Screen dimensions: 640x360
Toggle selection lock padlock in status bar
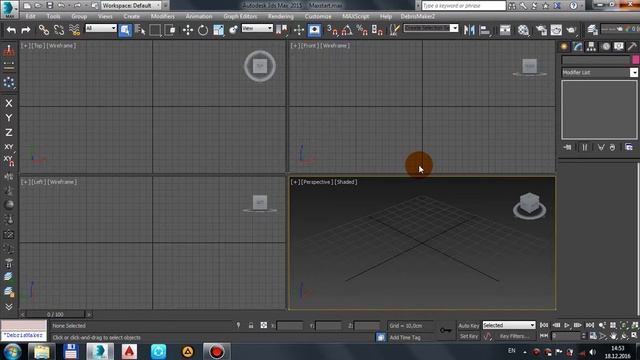(251, 325)
